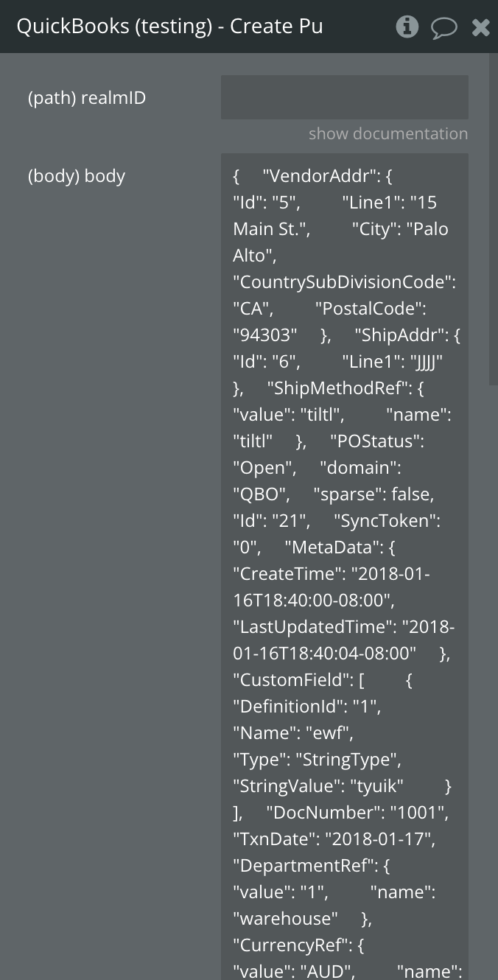Viewport: 498px width, 980px height.
Task: Click "CustomField" in the body text
Action: 290,680
